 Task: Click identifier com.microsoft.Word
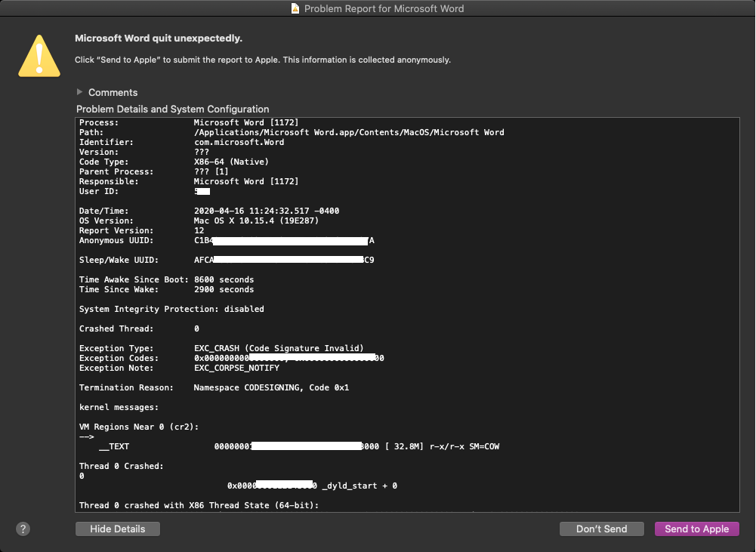pyautogui.click(x=239, y=142)
